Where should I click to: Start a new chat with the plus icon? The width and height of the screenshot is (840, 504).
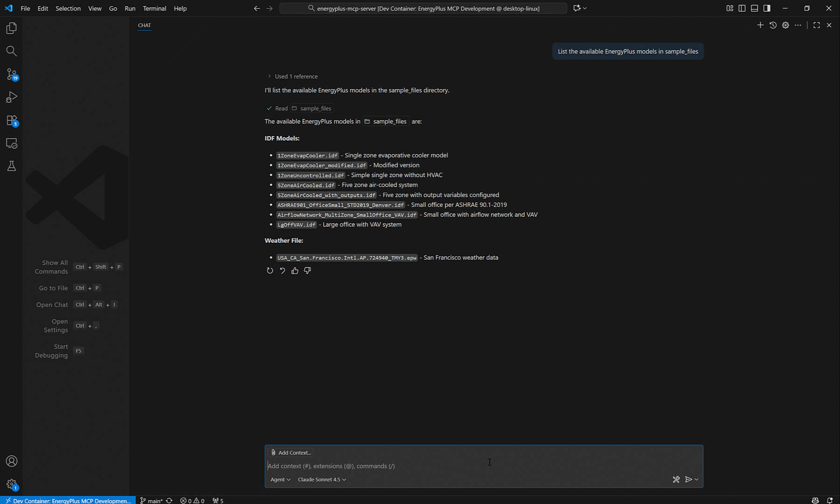tap(760, 25)
